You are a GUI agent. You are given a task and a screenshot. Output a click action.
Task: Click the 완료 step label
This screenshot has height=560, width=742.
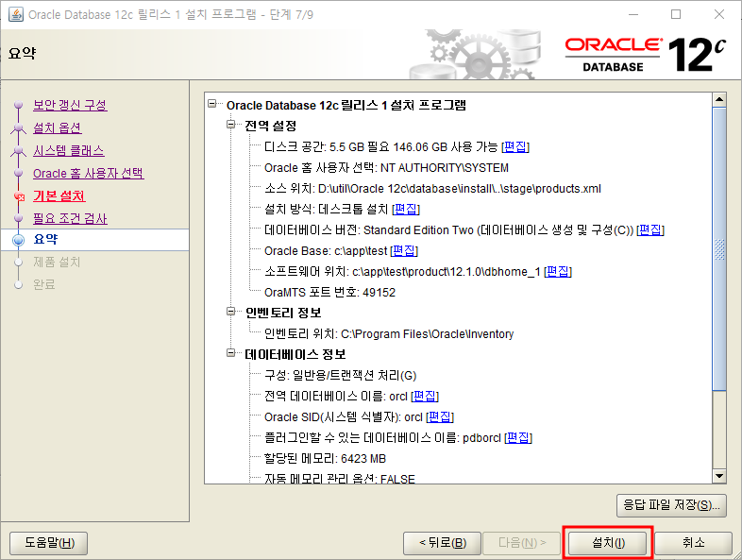pos(44,284)
